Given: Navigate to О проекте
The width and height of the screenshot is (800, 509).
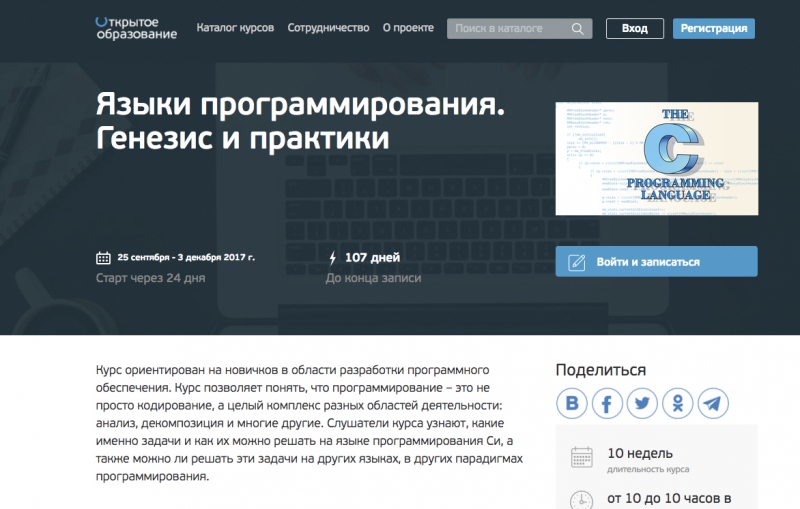Looking at the screenshot, I should pos(407,28).
